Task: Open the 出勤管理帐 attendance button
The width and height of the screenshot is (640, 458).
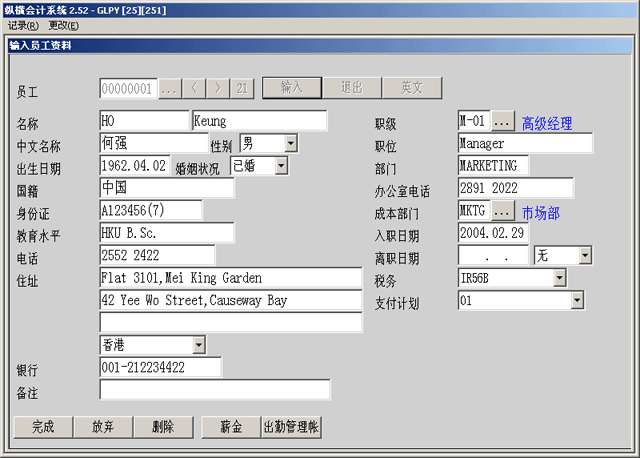Action: click(x=291, y=427)
